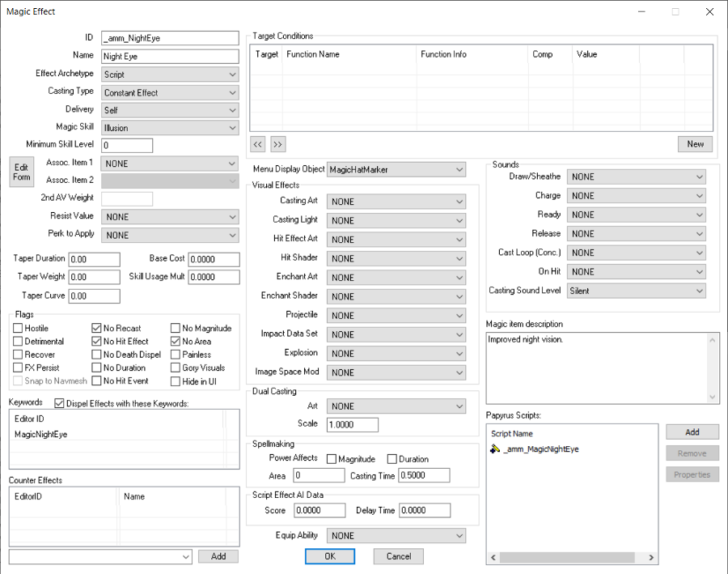Viewport: 728px width, 574px height.
Task: Toggle the No Magnitude checkbox
Action: pyautogui.click(x=176, y=328)
